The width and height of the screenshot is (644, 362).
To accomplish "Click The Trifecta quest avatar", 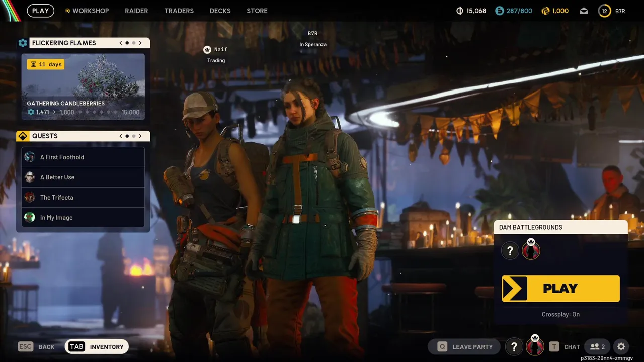I will (x=30, y=197).
